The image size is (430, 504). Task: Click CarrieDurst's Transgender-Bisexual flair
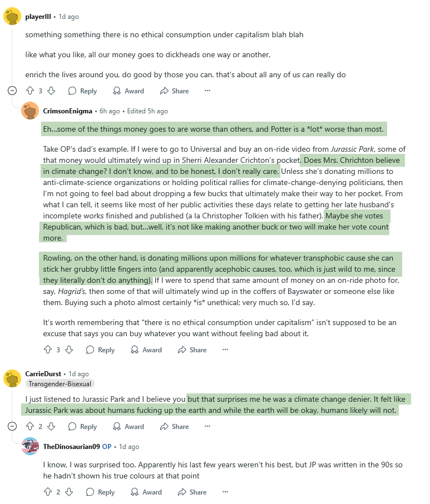click(60, 383)
